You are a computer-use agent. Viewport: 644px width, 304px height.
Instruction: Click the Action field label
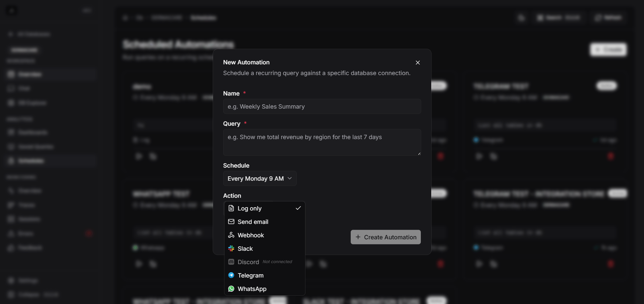(232, 196)
